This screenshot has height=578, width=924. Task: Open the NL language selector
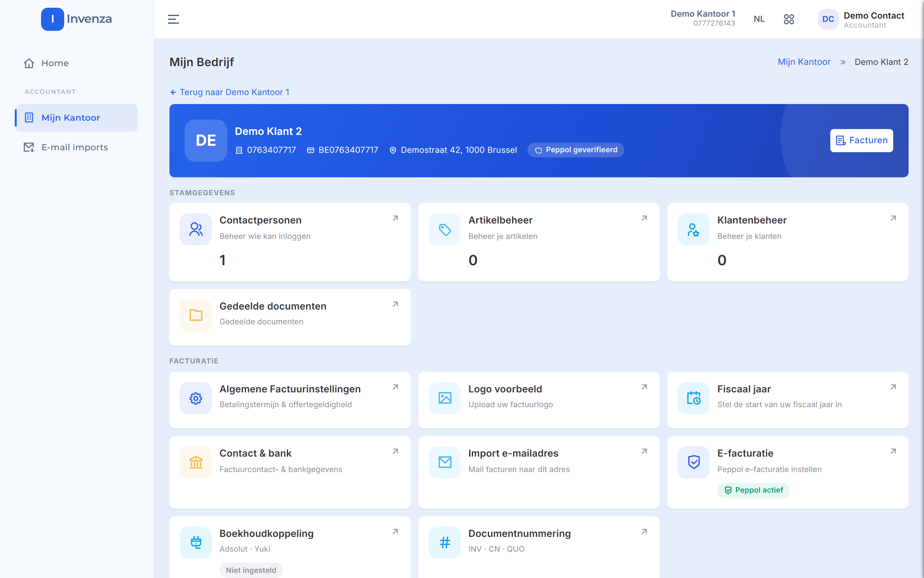pos(759,19)
